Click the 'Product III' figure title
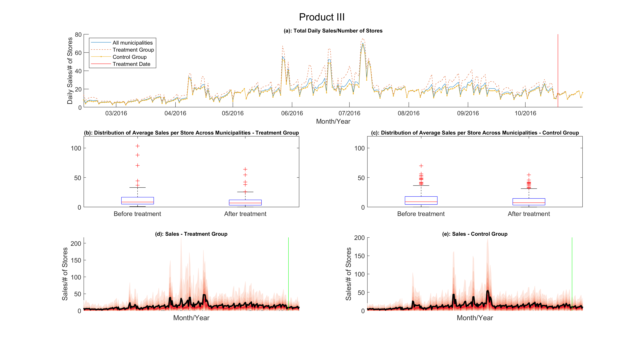The image size is (644, 348). [322, 17]
